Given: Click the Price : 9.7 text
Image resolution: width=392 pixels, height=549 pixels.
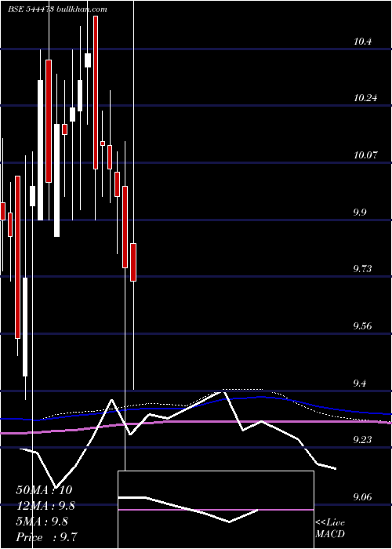Looking at the screenshot, I should (46, 537).
